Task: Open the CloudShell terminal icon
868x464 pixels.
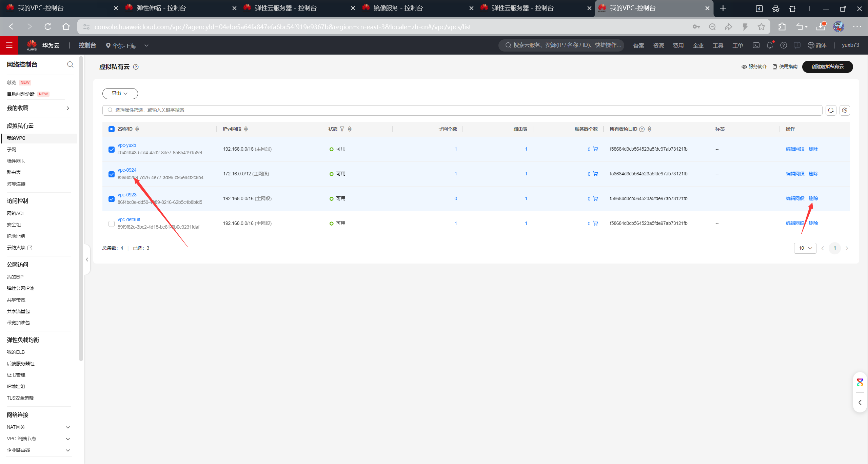Action: click(756, 45)
